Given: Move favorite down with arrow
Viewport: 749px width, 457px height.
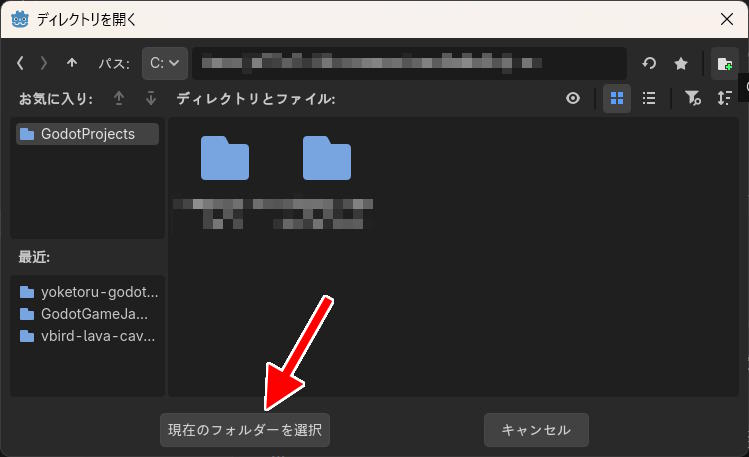Looking at the screenshot, I should point(151,98).
